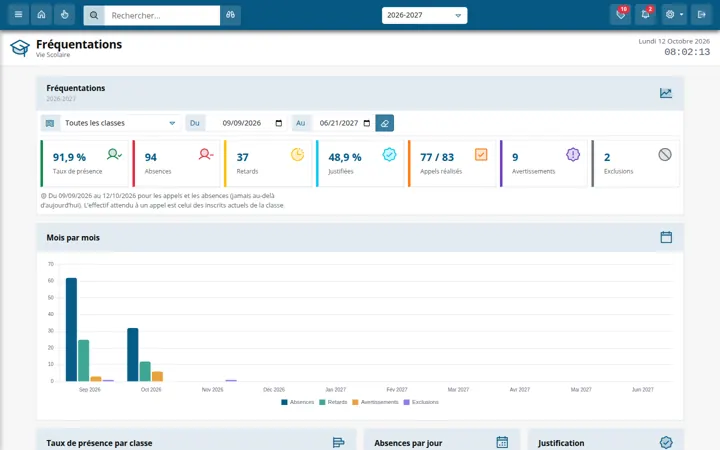Click the Lundi 12 Octobre 2026 date text
The height and width of the screenshot is (450, 720).
pyautogui.click(x=674, y=41)
